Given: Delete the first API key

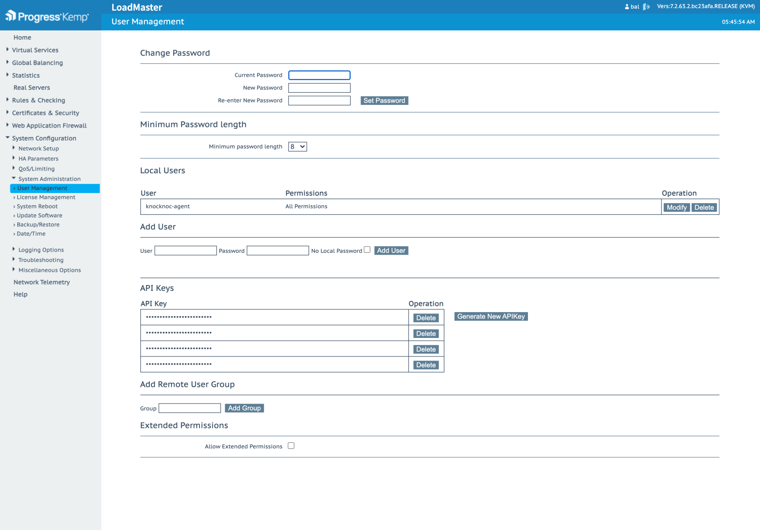Looking at the screenshot, I should 426,318.
